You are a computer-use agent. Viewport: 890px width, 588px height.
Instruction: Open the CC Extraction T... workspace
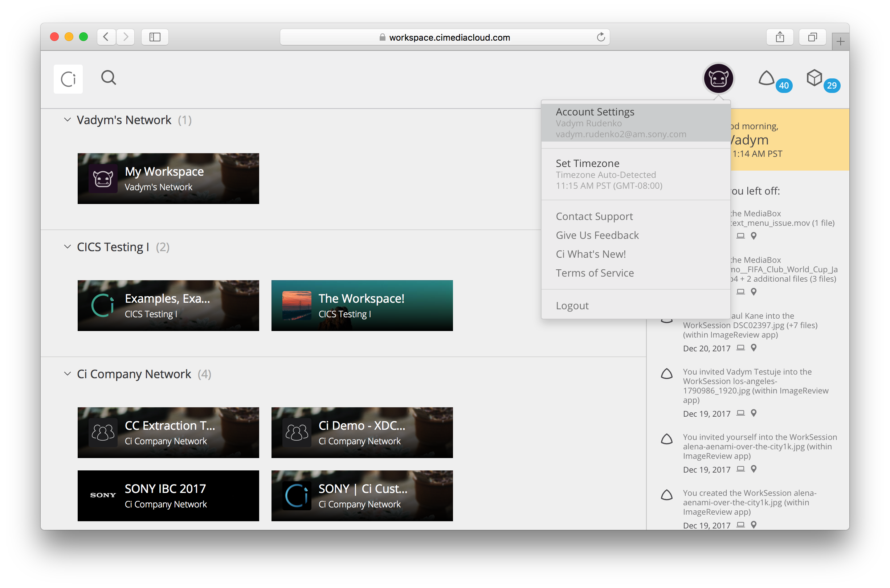168,432
